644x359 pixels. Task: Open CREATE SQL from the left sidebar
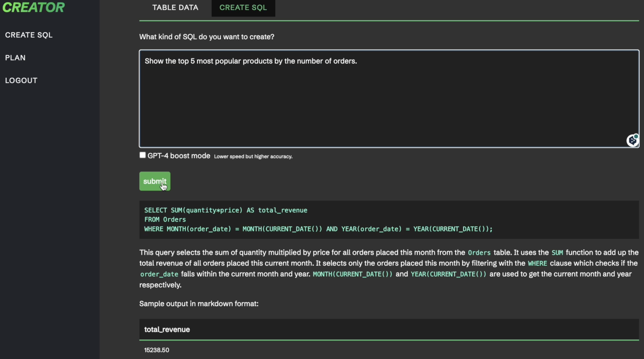click(x=29, y=35)
